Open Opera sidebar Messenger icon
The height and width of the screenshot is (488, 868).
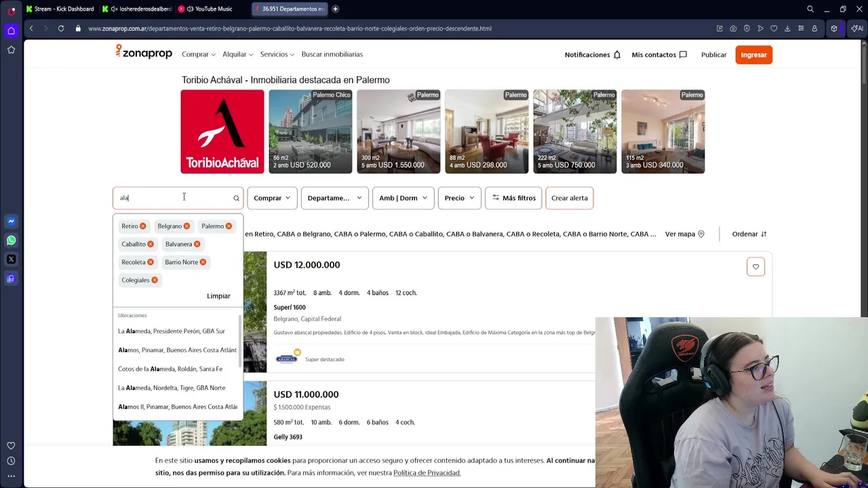point(11,221)
